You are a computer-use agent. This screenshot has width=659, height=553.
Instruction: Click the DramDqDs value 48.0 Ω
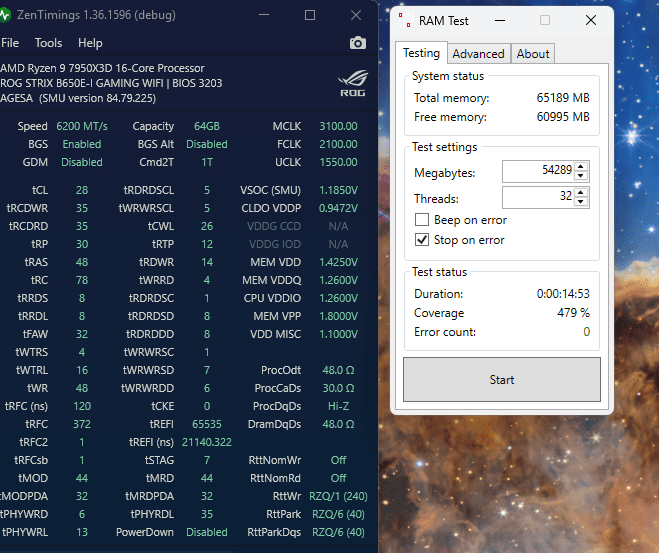(x=338, y=424)
